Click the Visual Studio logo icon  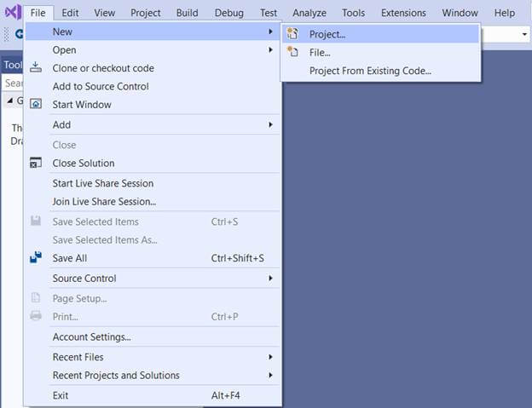pos(13,12)
